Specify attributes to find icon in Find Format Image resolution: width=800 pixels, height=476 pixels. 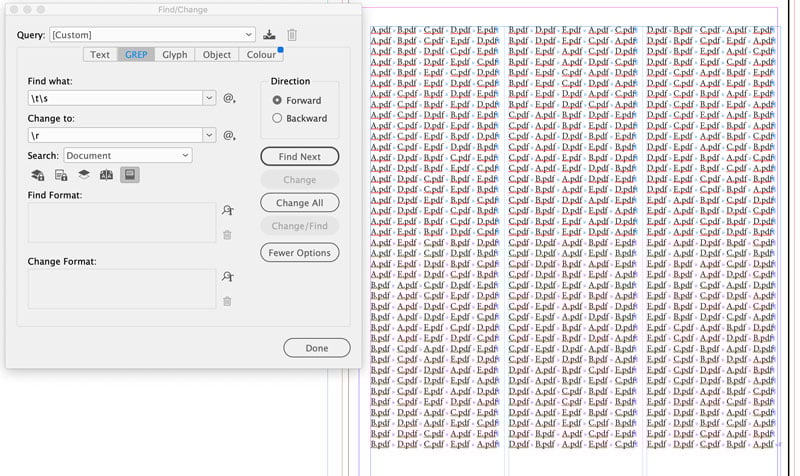coord(228,210)
